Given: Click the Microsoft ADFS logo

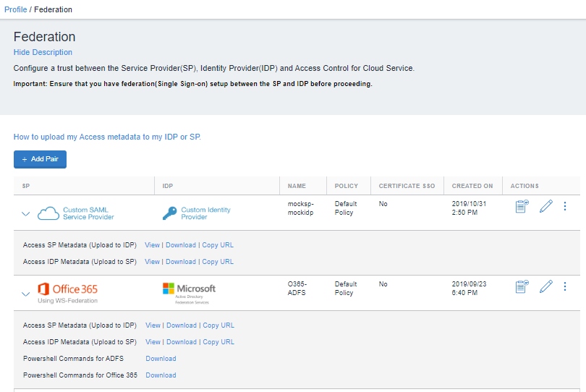Looking at the screenshot, I should 189,291.
